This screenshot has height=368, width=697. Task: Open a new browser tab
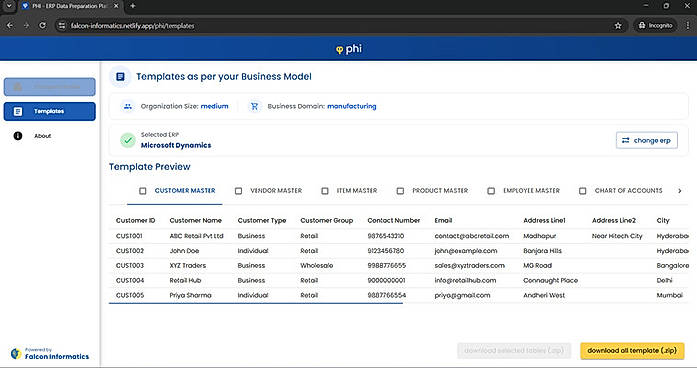pyautogui.click(x=132, y=6)
